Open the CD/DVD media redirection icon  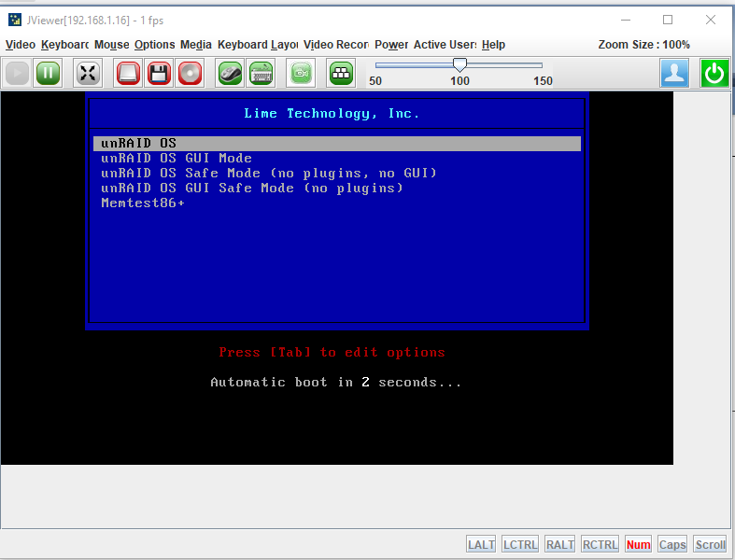(x=190, y=73)
